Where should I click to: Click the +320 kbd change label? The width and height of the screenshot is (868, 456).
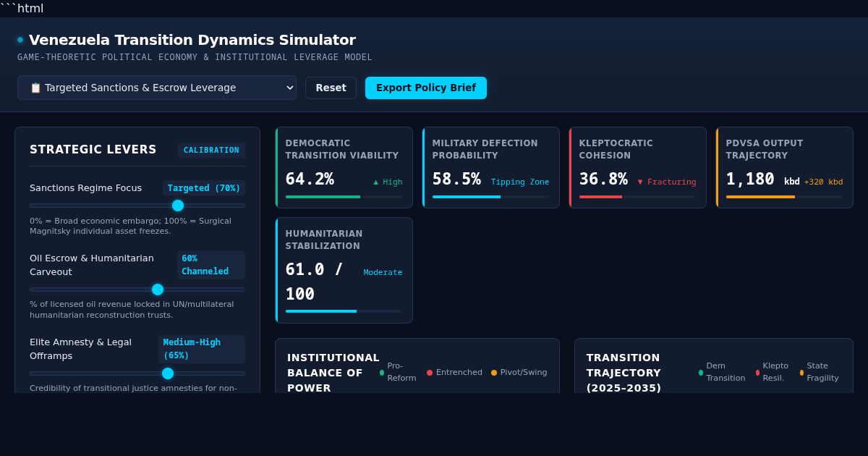tap(824, 182)
